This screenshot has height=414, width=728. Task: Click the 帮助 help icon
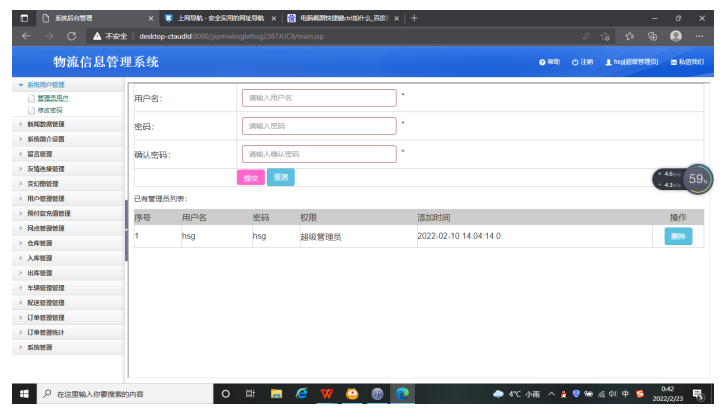tap(542, 62)
